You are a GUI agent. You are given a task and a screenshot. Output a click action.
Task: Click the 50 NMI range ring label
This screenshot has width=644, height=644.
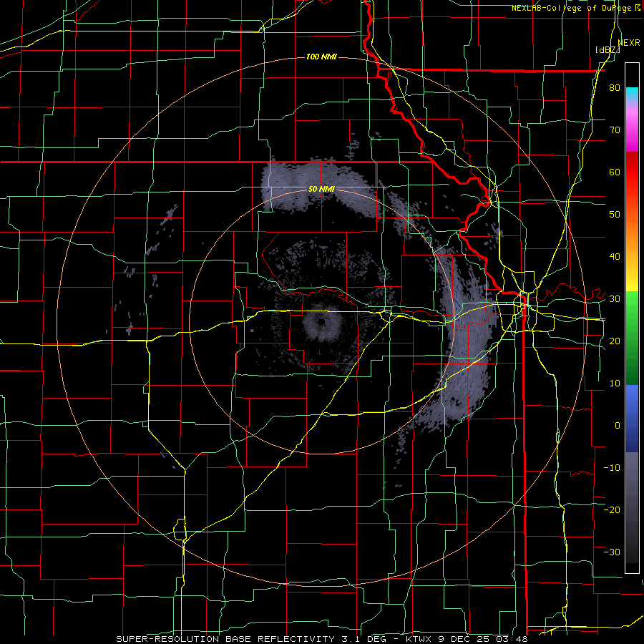pyautogui.click(x=321, y=190)
